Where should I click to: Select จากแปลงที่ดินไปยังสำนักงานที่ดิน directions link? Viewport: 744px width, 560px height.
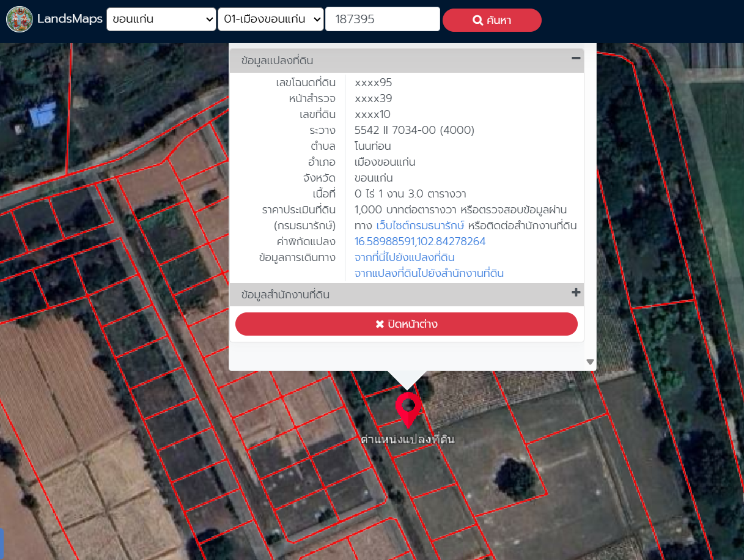click(429, 273)
